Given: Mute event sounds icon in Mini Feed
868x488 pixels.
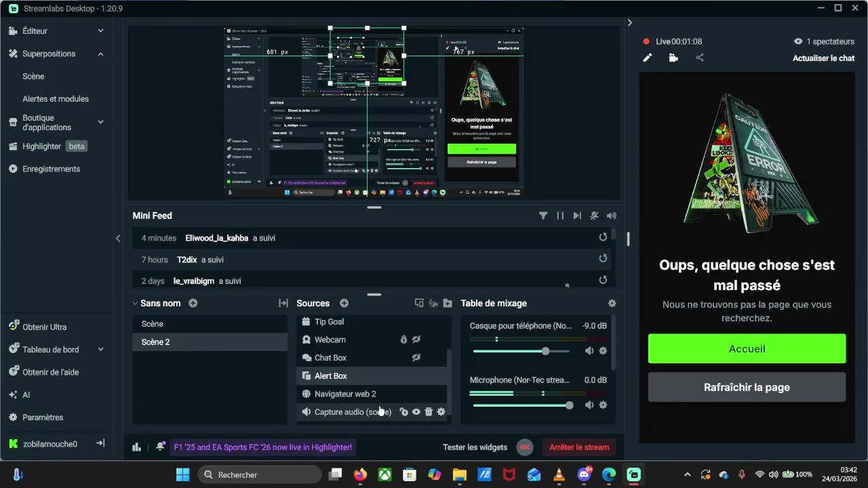Looking at the screenshot, I should [594, 216].
